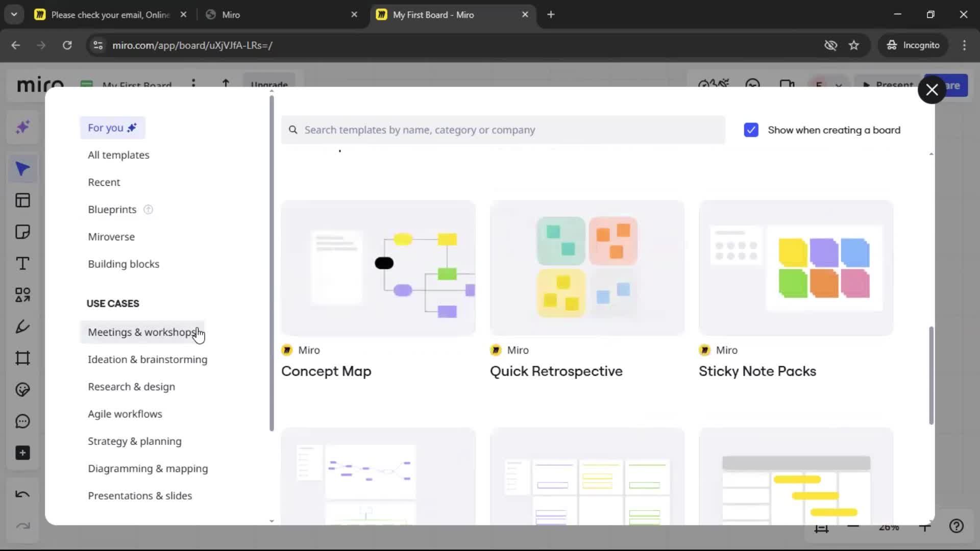Click the template search field
980x551 pixels.
click(x=503, y=130)
